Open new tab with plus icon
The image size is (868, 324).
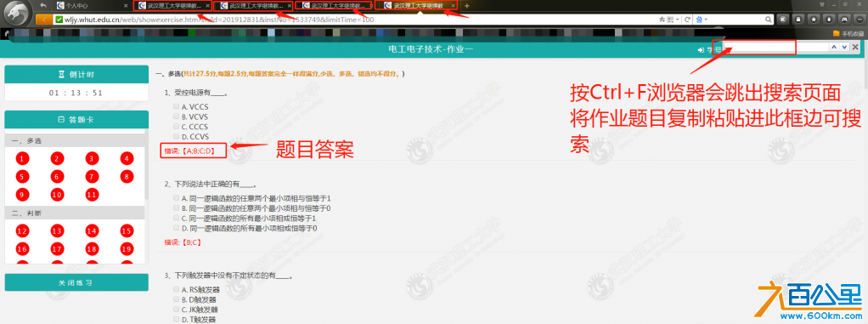click(x=466, y=6)
